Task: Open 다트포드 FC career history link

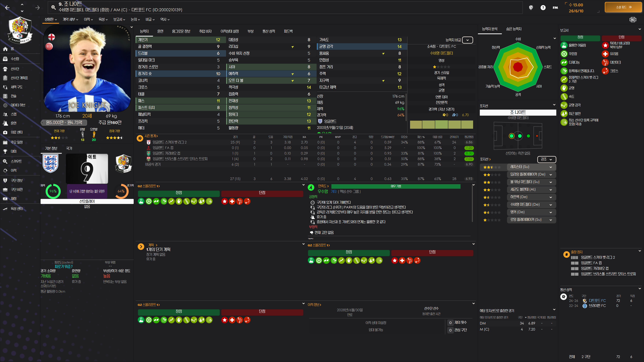Action: click(597, 300)
